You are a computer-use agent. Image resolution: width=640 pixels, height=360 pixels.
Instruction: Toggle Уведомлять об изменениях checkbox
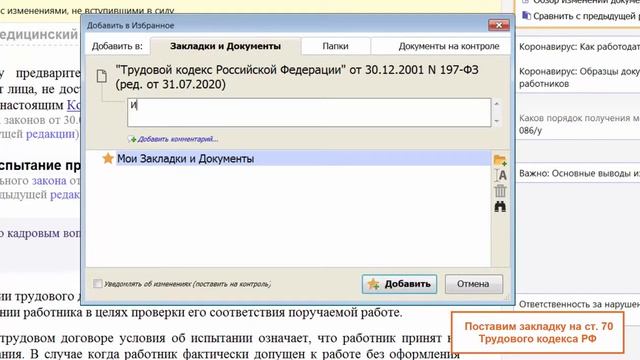click(x=98, y=283)
